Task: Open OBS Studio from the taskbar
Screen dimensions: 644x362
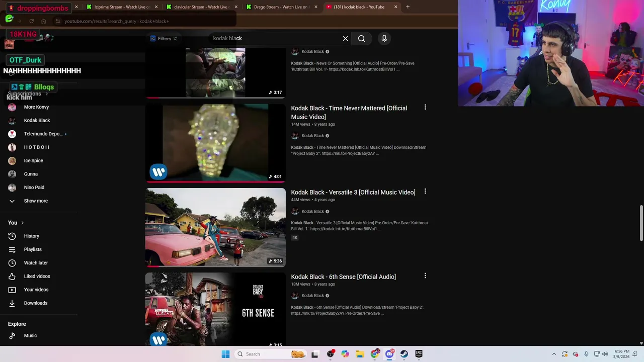Action: point(330,354)
